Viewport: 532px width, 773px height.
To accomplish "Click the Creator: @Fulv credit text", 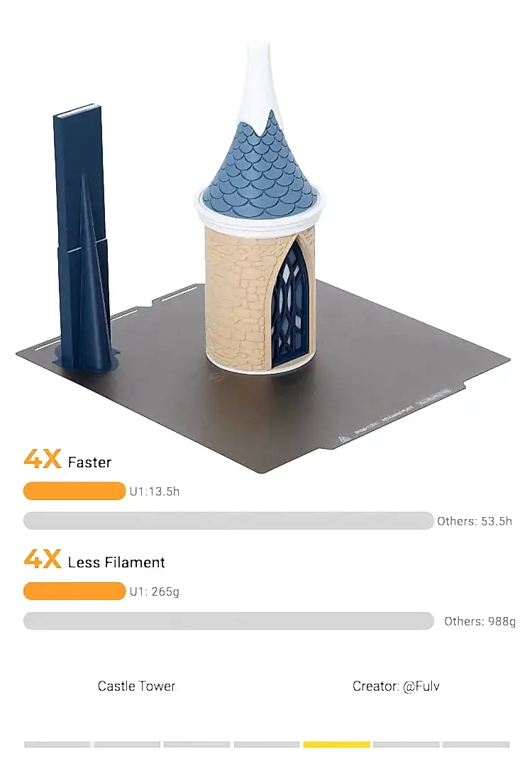I will (396, 686).
